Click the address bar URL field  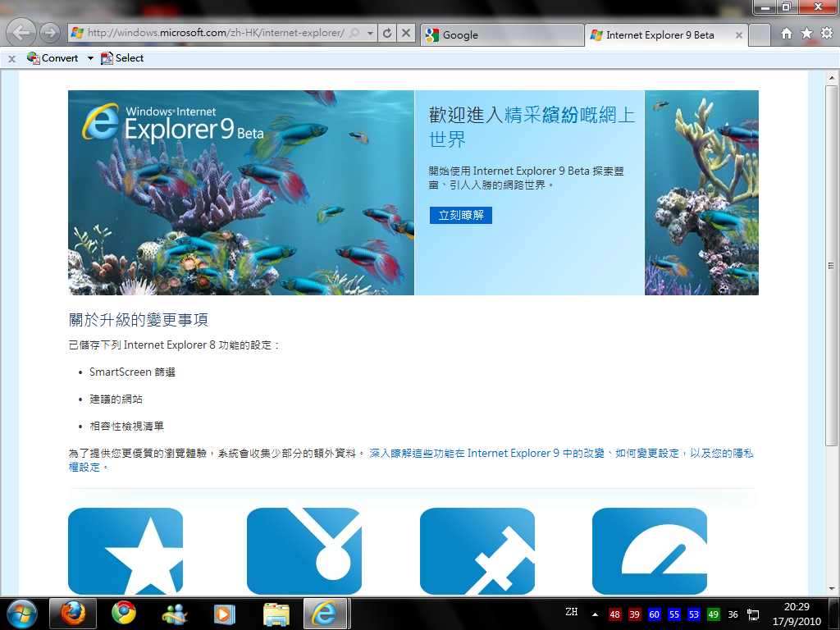pos(216,33)
